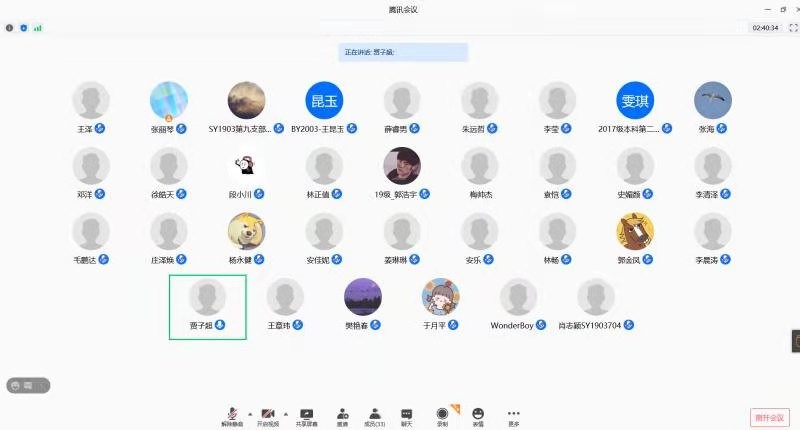800x430 pixels.
Task: Toggle fullscreen mode at top right
Action: (790, 28)
